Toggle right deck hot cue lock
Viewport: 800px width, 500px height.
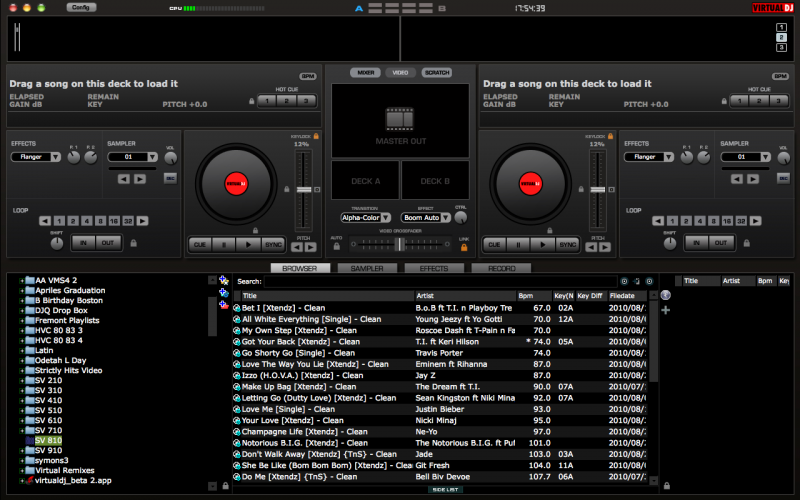pyautogui.click(x=724, y=101)
